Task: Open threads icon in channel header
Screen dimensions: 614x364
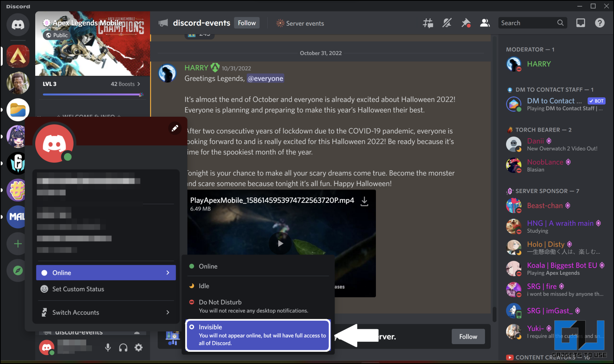Action: point(428,23)
